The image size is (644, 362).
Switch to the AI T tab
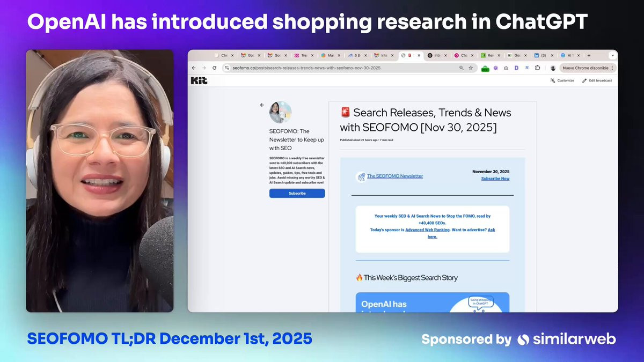pyautogui.click(x=569, y=55)
